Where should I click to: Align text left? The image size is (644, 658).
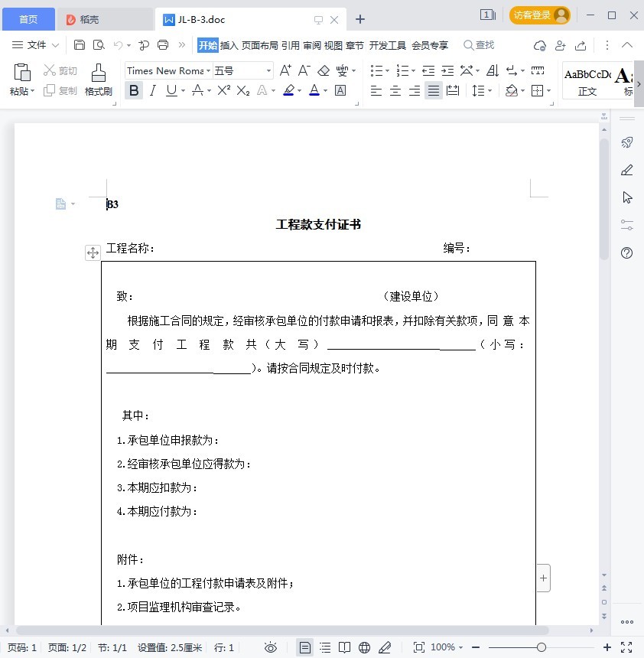pyautogui.click(x=376, y=90)
